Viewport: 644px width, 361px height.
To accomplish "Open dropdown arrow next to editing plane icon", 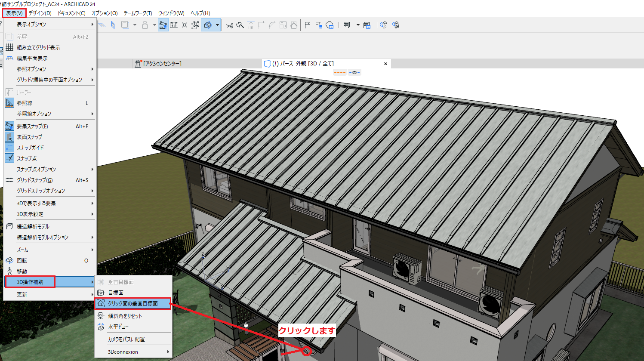I will (217, 25).
